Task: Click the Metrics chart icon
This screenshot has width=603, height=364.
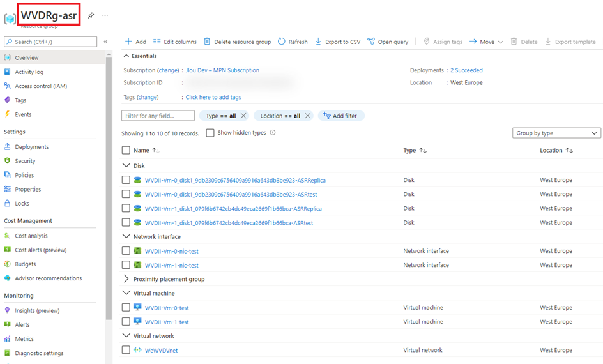Action: pos(7,338)
